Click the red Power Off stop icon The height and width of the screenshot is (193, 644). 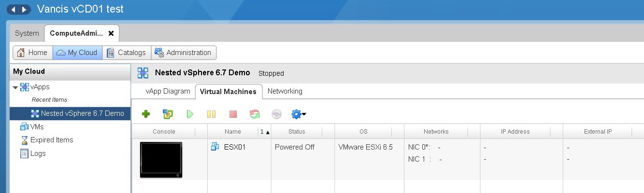pos(233,114)
